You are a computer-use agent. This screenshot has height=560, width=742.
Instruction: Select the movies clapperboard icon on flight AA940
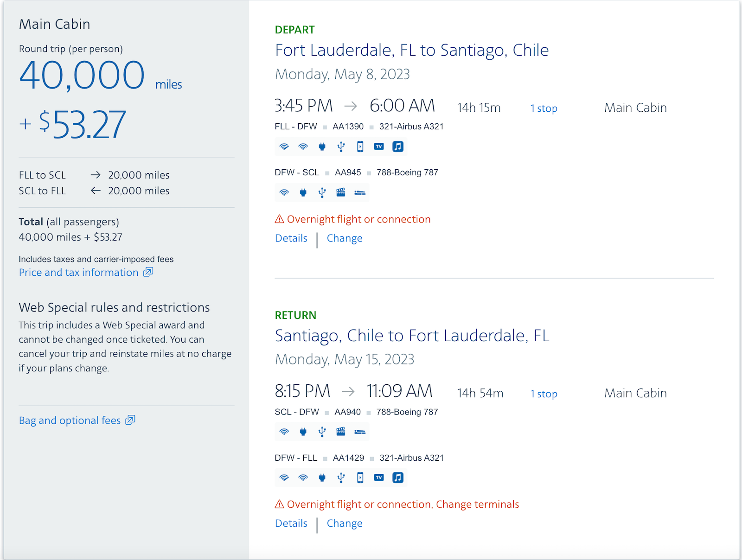pyautogui.click(x=340, y=432)
